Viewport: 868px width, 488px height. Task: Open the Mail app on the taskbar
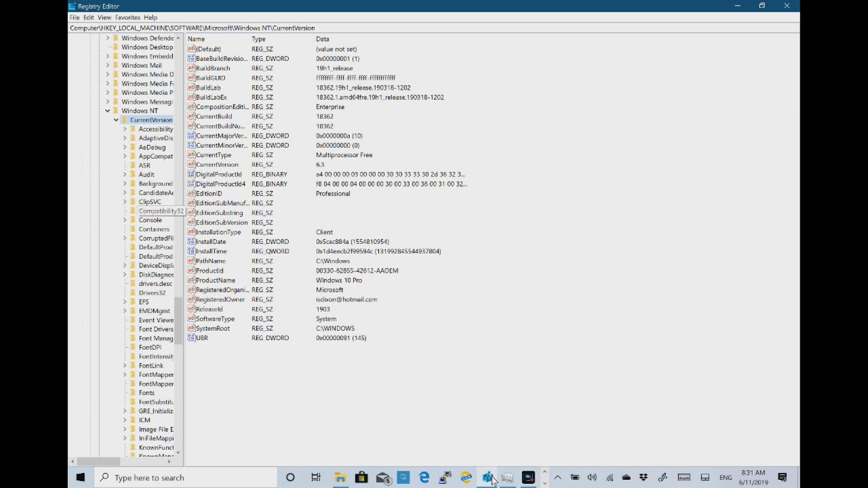click(x=383, y=478)
